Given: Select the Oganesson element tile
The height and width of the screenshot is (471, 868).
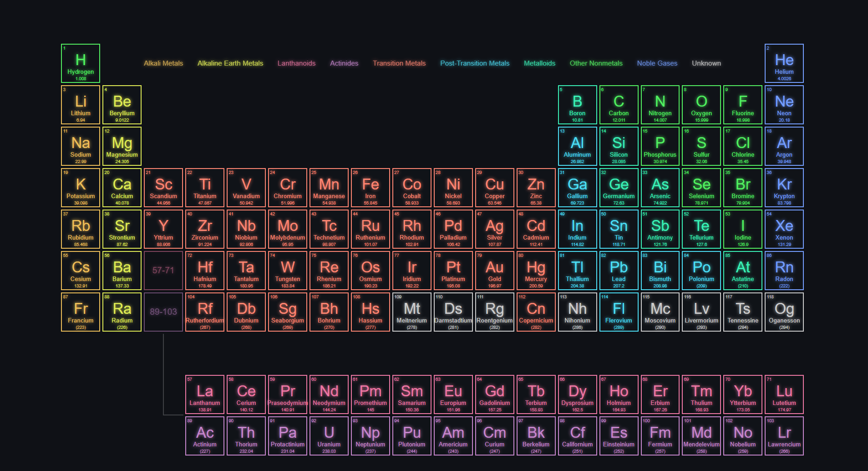Looking at the screenshot, I should point(784,312).
